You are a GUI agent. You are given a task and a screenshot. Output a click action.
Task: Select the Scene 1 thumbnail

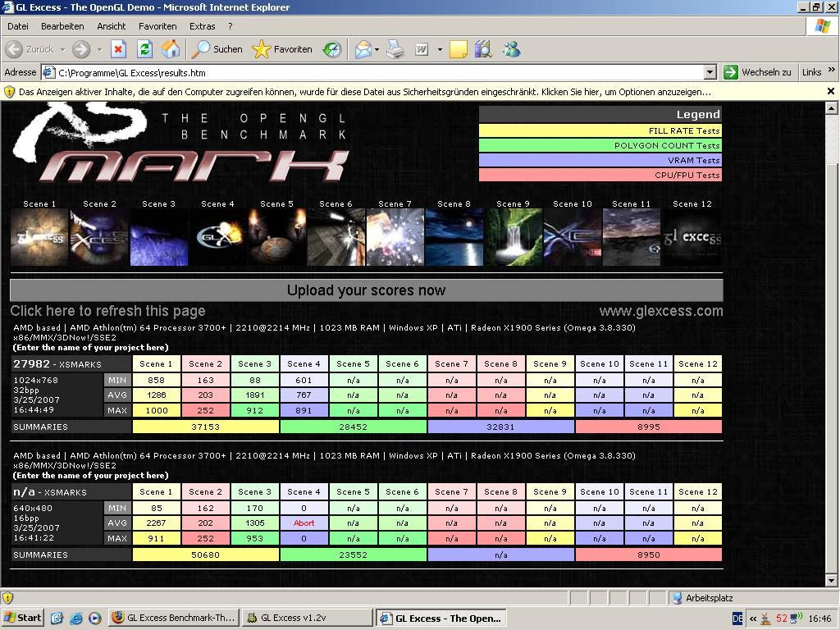[x=39, y=237]
